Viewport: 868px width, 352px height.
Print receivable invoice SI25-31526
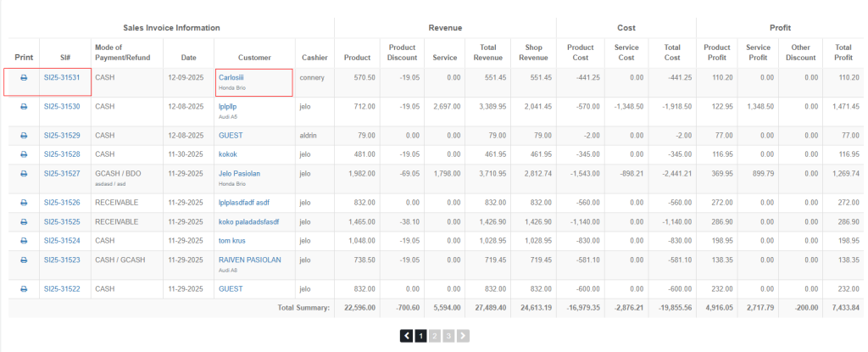tap(24, 203)
